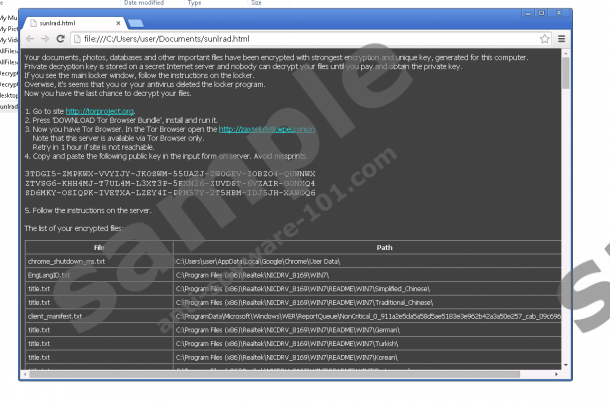Select the sunlrad.html tab

tap(62, 21)
